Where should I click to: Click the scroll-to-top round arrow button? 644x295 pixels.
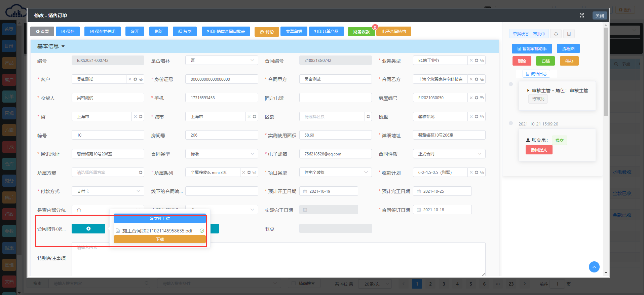(594, 267)
